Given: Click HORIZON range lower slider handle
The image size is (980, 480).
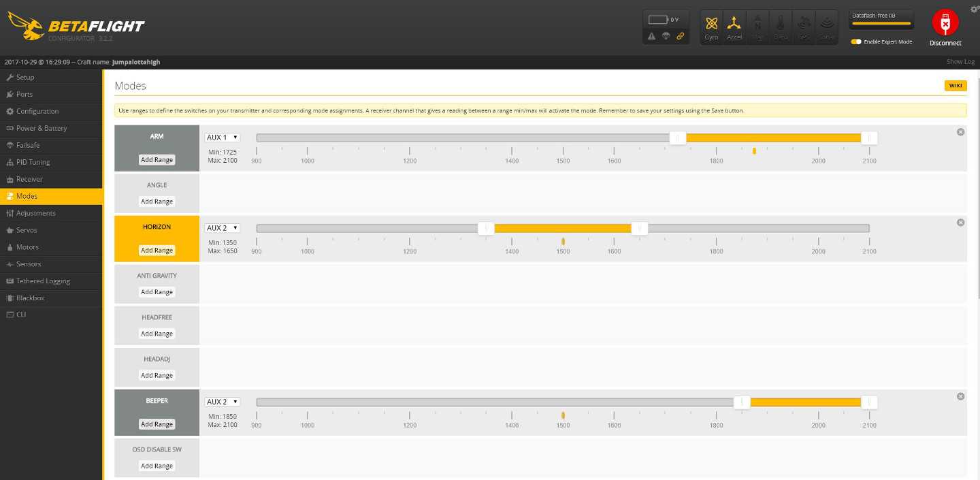Looking at the screenshot, I should tap(486, 229).
